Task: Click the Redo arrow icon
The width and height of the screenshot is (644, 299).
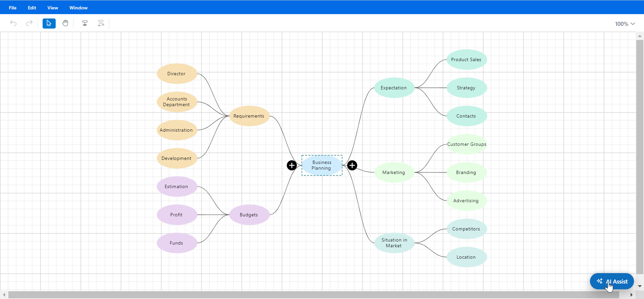Action: pyautogui.click(x=30, y=23)
